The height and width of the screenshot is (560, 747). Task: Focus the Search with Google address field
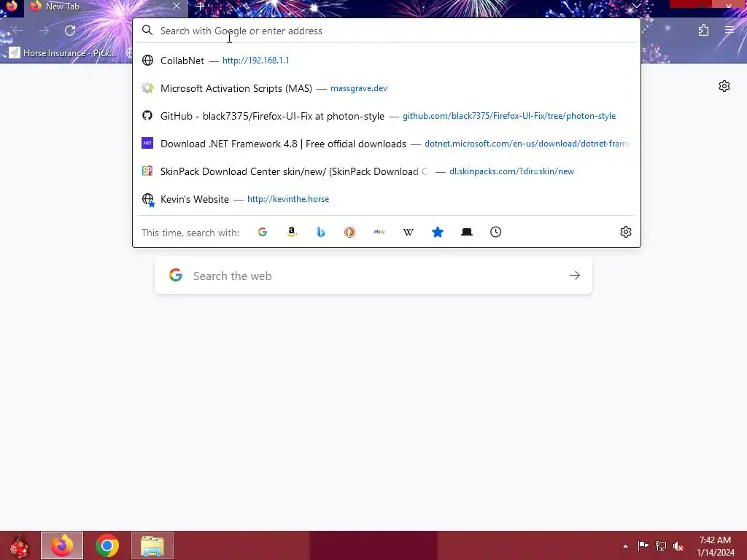click(x=387, y=31)
